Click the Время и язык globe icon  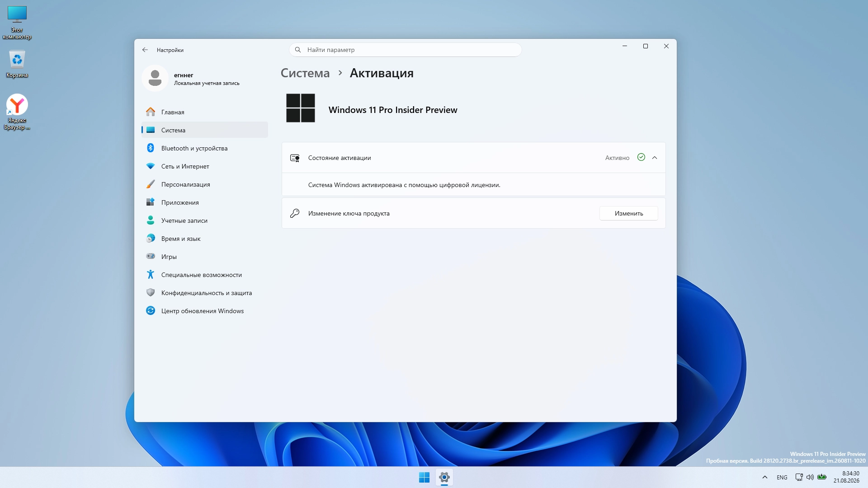pos(151,238)
